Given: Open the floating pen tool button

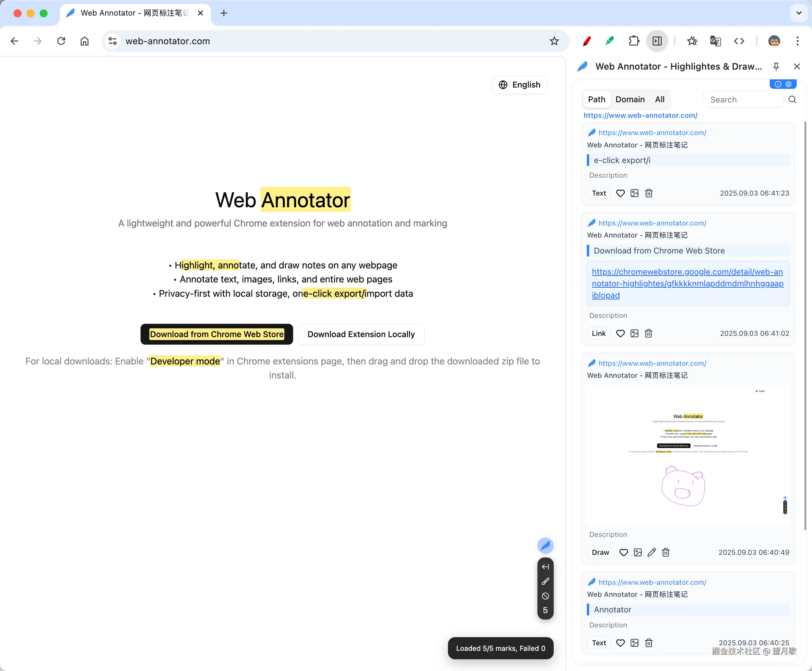Looking at the screenshot, I should pos(545,545).
